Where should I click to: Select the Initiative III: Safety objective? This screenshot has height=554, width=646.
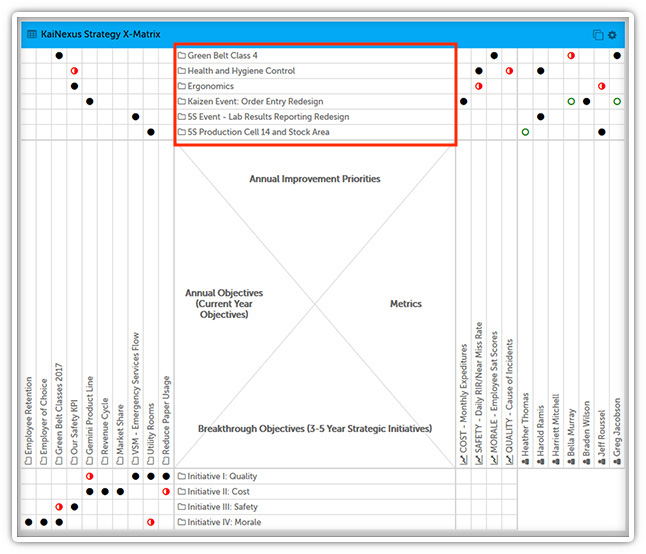[x=225, y=507]
